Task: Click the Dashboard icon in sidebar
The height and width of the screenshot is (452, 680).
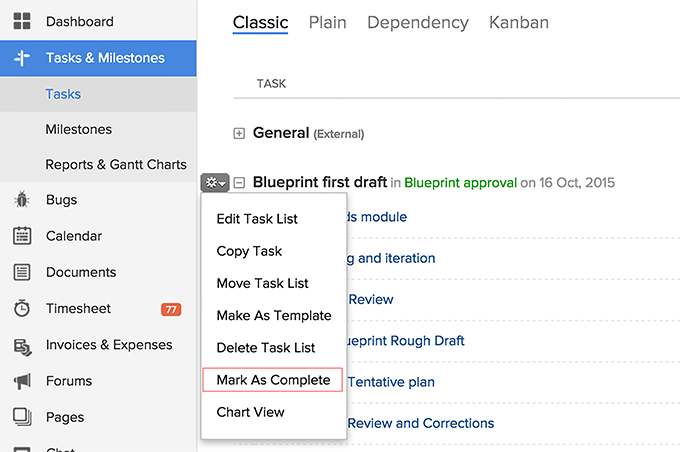Action: point(22,21)
